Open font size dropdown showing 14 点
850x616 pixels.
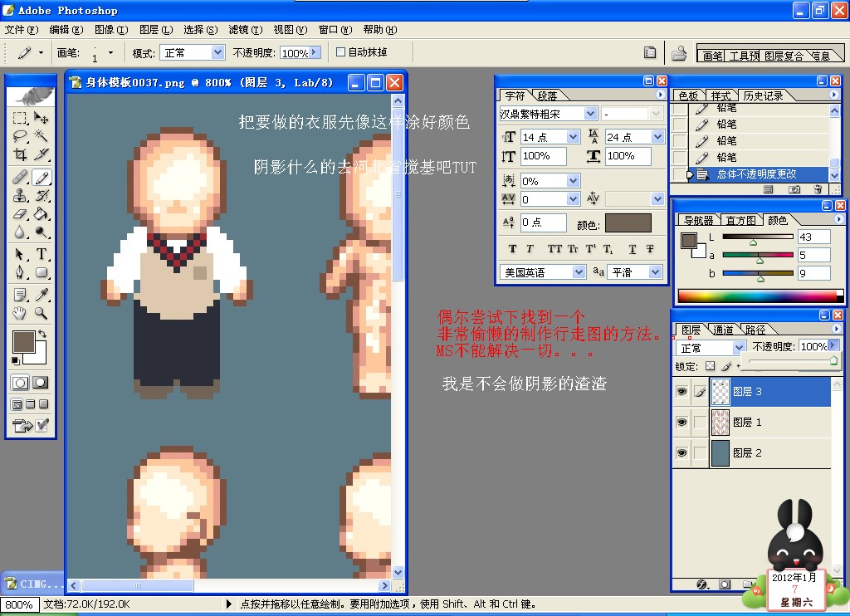coord(573,137)
